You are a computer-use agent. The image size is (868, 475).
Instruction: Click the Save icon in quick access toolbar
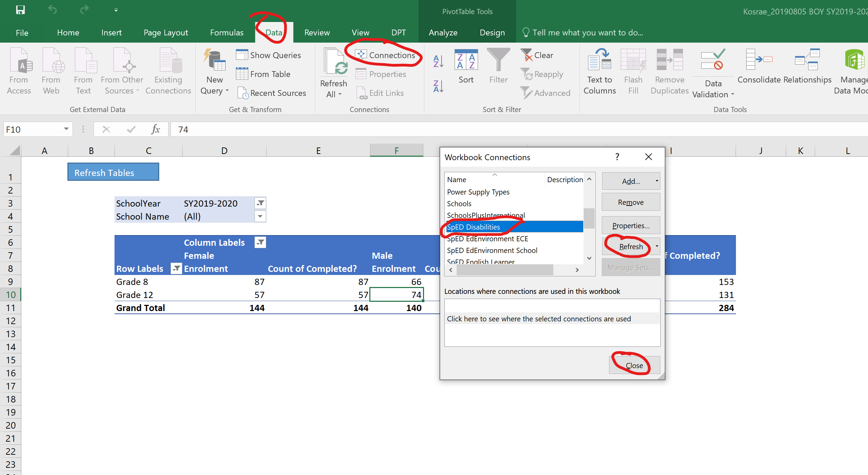20,10
